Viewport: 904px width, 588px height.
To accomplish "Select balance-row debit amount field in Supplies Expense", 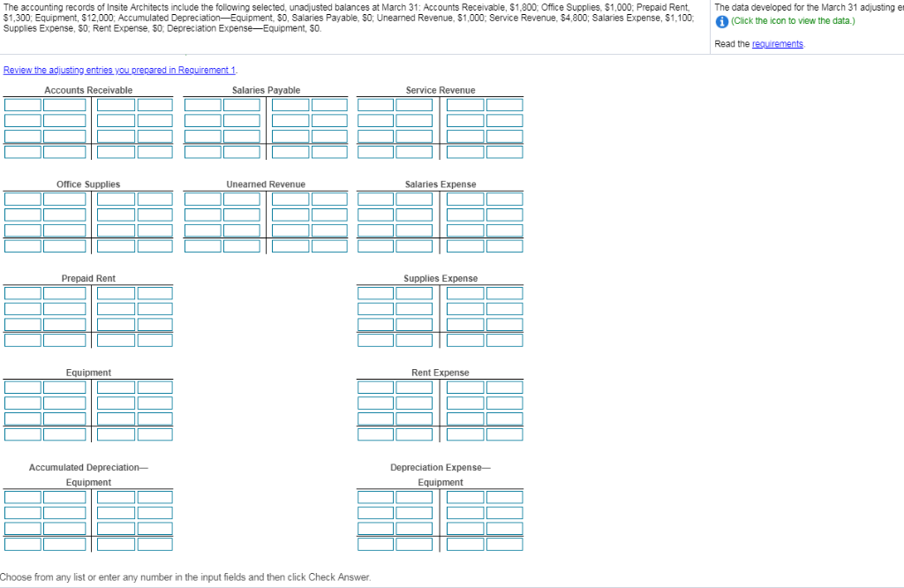I will coord(414,340).
